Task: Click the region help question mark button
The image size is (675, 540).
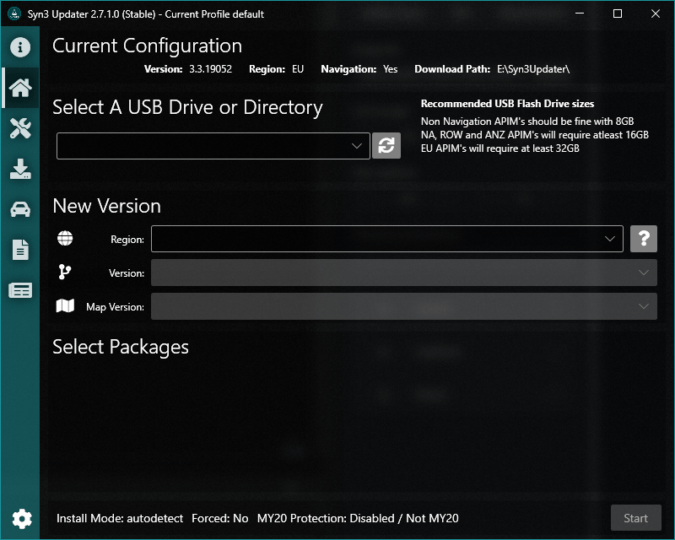Action: 644,239
